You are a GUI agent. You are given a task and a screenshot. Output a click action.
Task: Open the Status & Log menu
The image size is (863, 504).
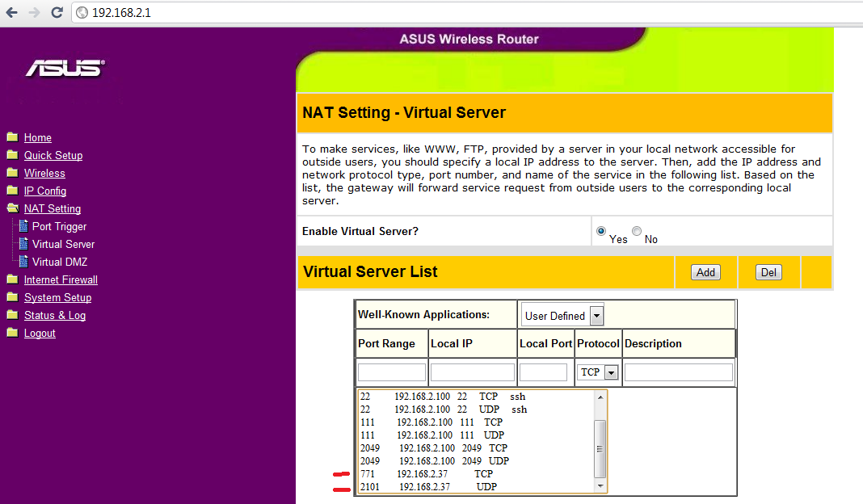54,315
